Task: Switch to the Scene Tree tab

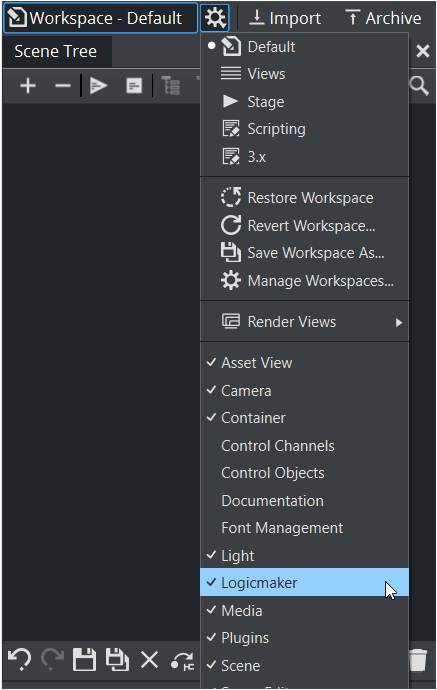Action: (x=56, y=51)
